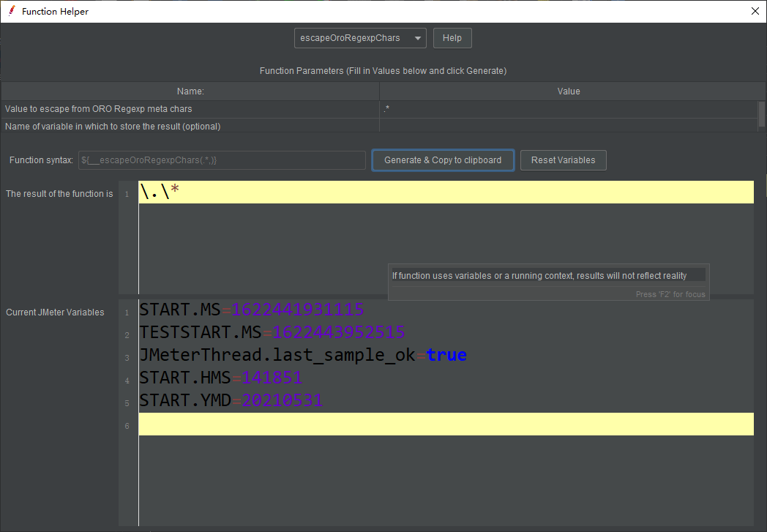Click the empty variable name value cell
The height and width of the screenshot is (532, 767).
pyautogui.click(x=569, y=126)
